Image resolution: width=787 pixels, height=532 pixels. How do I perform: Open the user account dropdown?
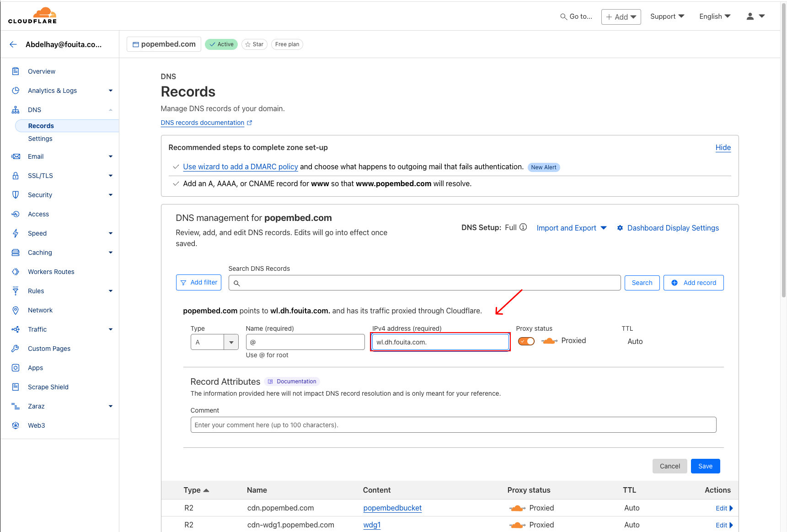click(755, 16)
